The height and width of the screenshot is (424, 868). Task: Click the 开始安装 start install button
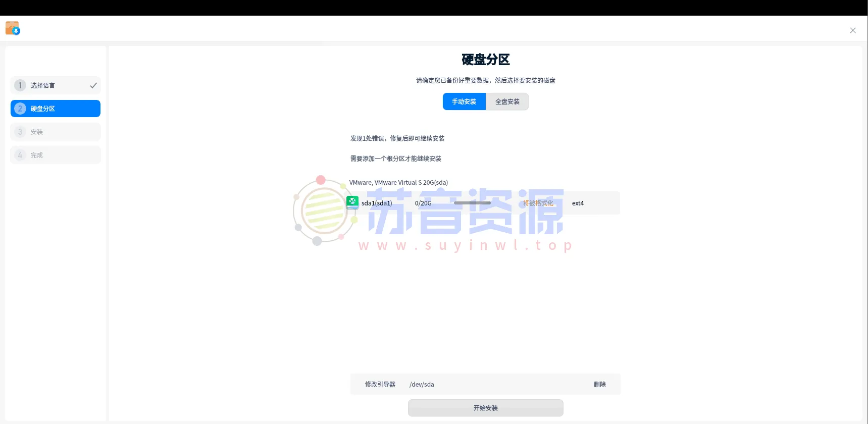tap(486, 408)
